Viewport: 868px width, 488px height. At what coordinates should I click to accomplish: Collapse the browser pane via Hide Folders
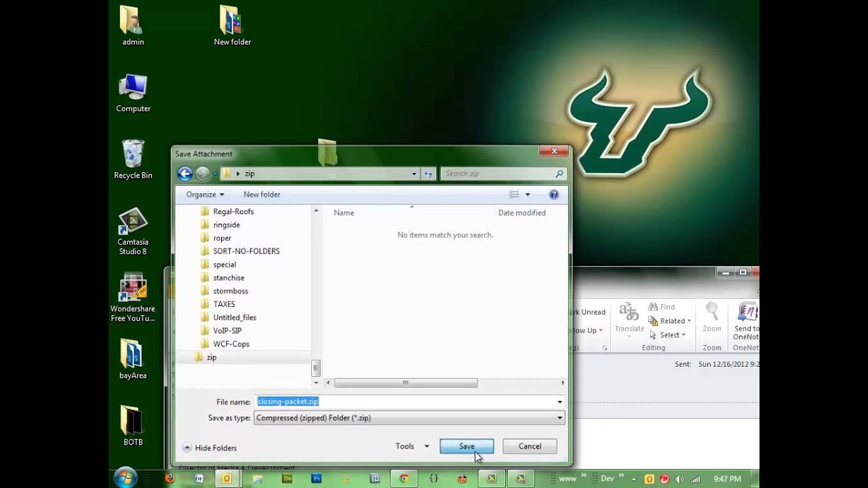point(210,448)
